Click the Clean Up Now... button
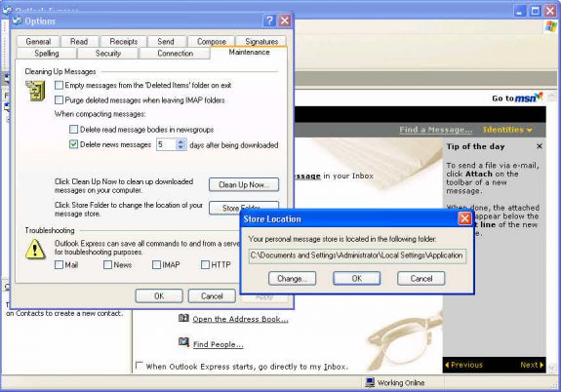This screenshot has width=561, height=392. (x=244, y=184)
